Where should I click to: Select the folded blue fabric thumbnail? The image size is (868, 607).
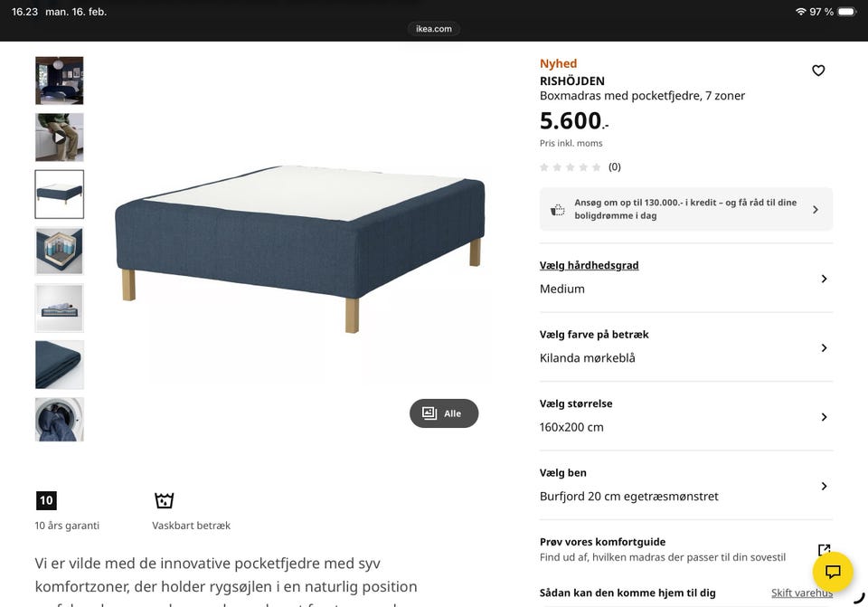pyautogui.click(x=60, y=364)
